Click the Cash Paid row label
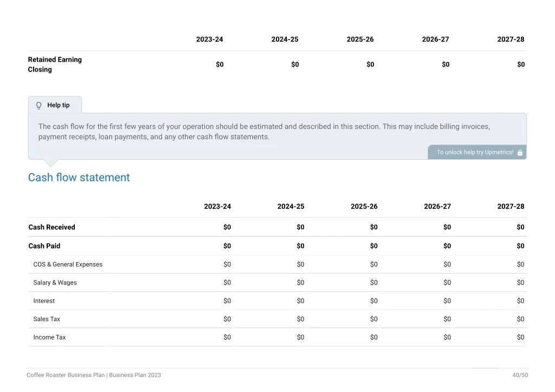 point(44,246)
